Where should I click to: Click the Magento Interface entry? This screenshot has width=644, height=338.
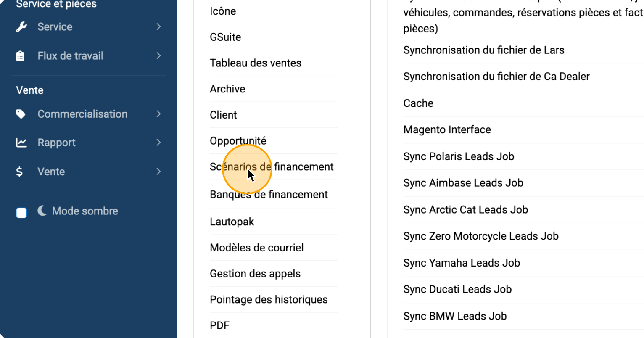tap(447, 129)
